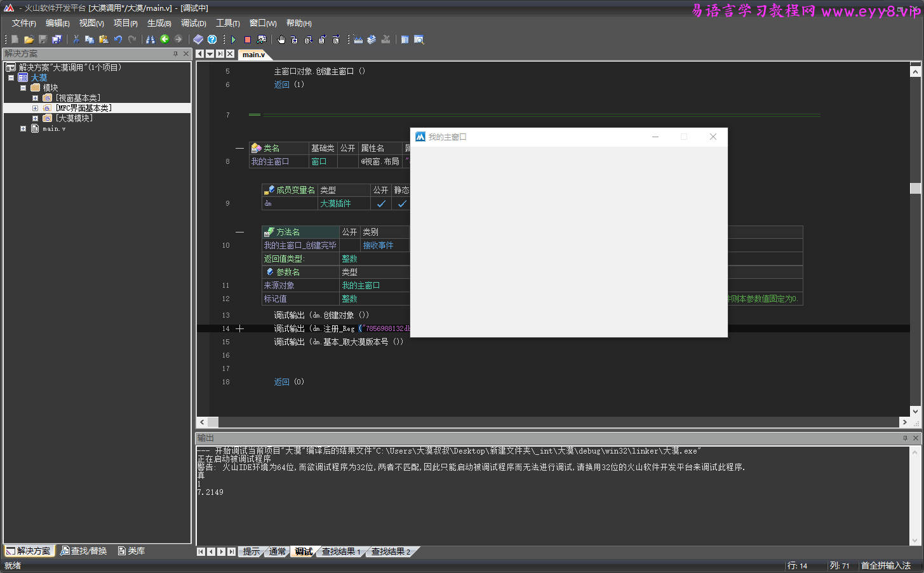Open the 文件(F) menu
Viewport: 924px width, 573px height.
click(23, 23)
